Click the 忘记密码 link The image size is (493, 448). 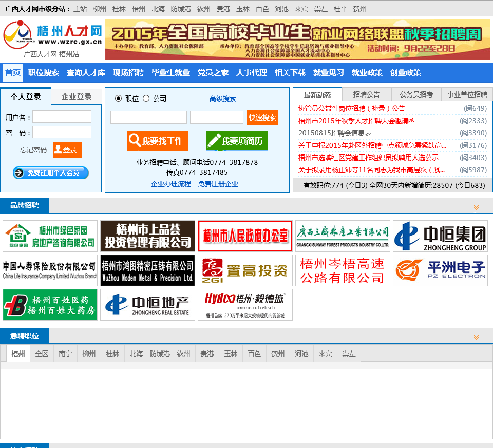pyautogui.click(x=33, y=150)
